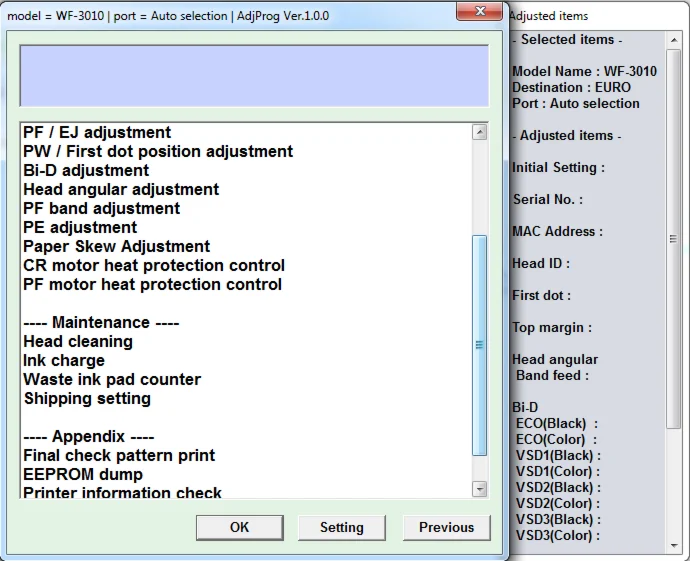Close the AdjProg window

[480, 11]
